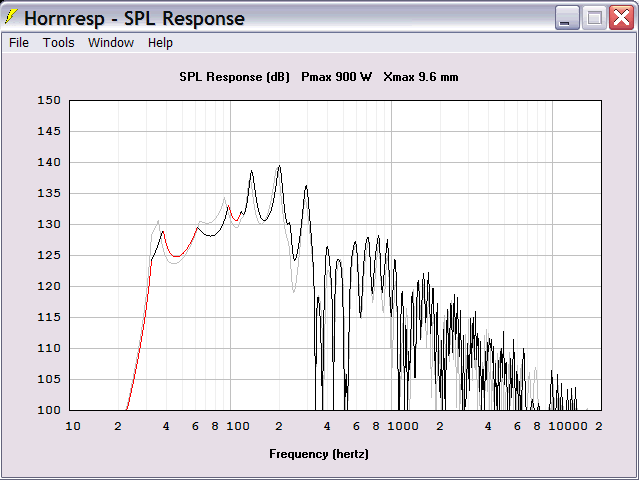Click the 100 dB y-axis value
639x480 pixels.
pos(49,410)
